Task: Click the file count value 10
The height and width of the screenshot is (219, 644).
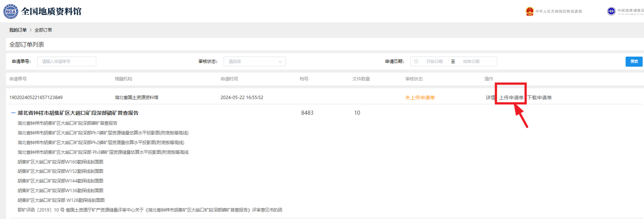Action: tap(357, 113)
